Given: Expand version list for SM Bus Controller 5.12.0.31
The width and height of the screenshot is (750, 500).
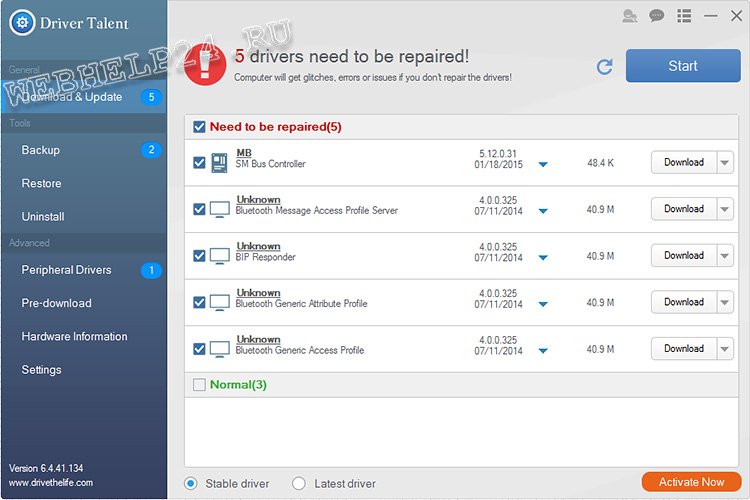Looking at the screenshot, I should point(543,165).
